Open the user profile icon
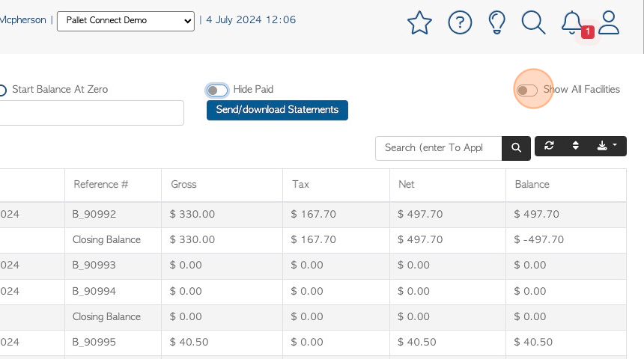 608,22
